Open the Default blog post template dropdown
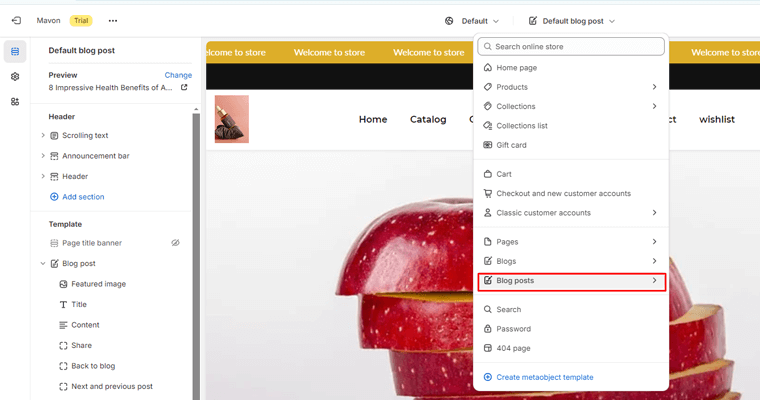Screen dimensions: 760x400 (x=572, y=21)
